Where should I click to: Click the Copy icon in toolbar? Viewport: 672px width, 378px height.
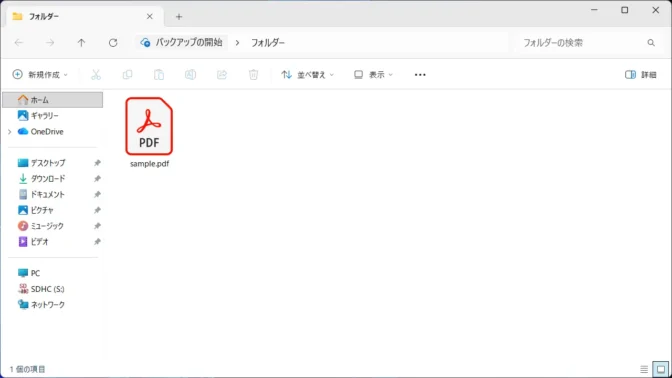pyautogui.click(x=127, y=75)
